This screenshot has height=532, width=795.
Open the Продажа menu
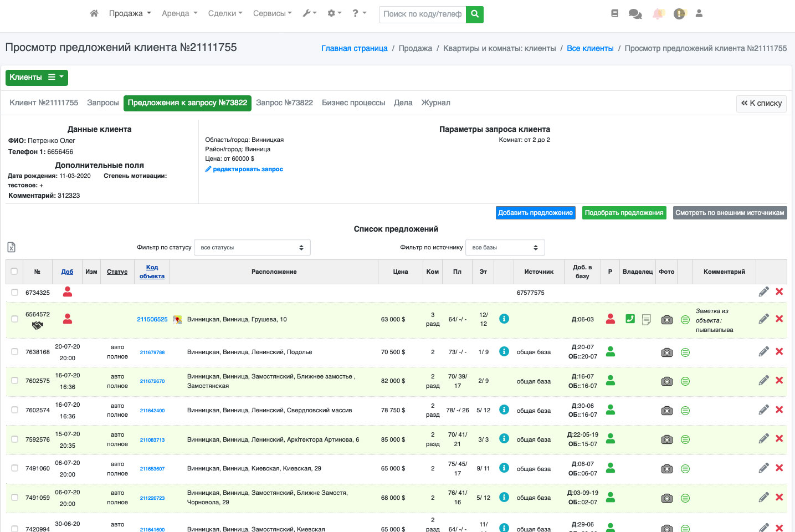click(x=130, y=13)
